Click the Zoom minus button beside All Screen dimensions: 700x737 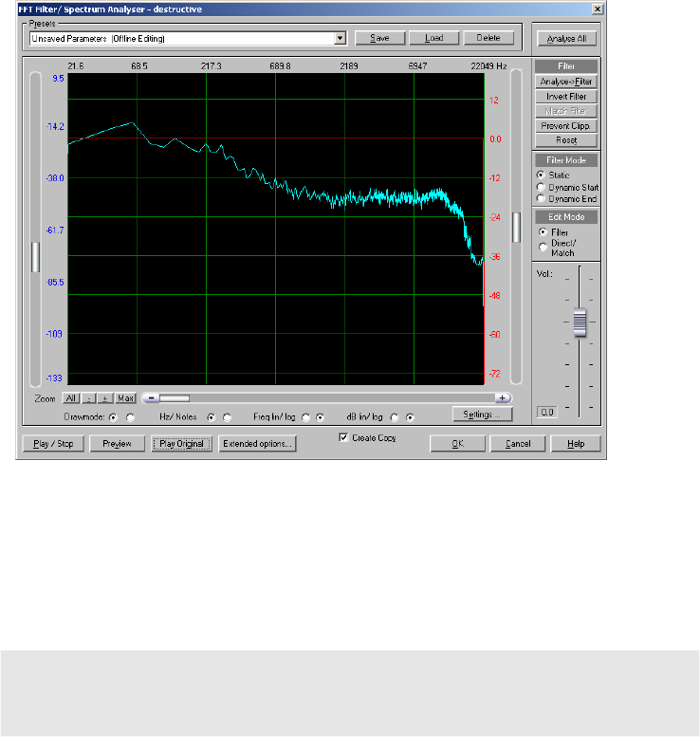pos(89,398)
